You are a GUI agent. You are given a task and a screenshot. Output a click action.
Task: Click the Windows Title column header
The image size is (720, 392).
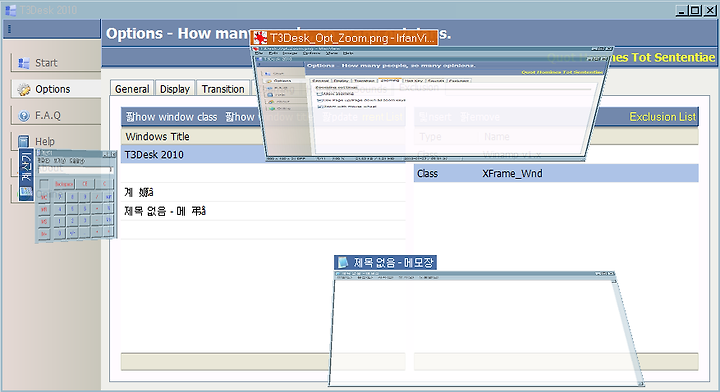[263, 136]
